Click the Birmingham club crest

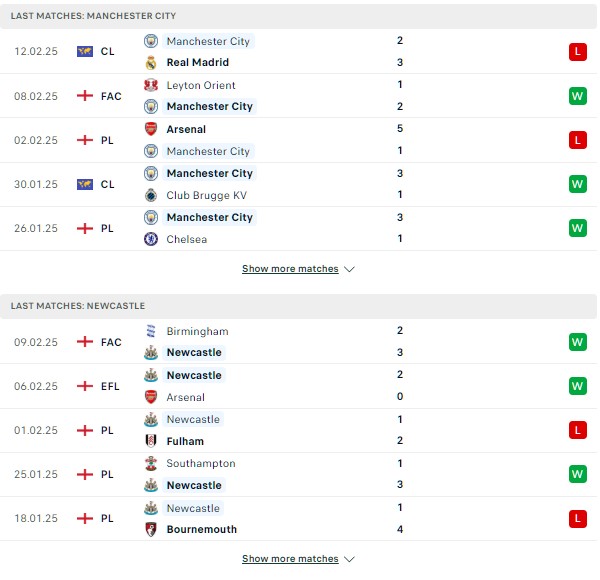pyautogui.click(x=151, y=331)
